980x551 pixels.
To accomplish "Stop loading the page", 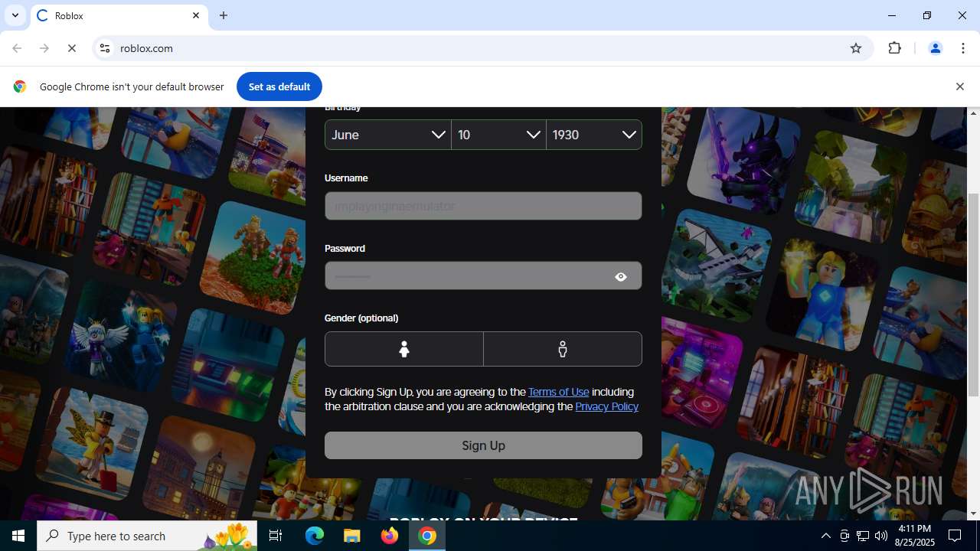I will pyautogui.click(x=72, y=48).
